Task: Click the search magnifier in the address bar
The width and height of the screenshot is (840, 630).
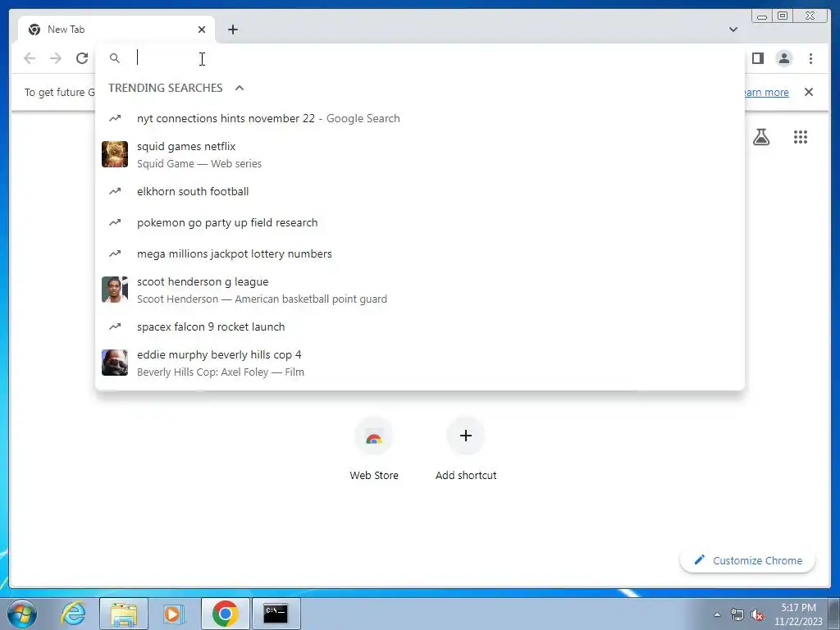Action: [x=115, y=58]
